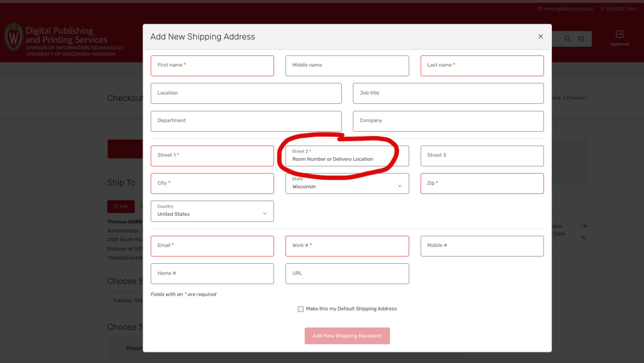The image size is (644, 363).
Task: Click the City field
Action: pyautogui.click(x=212, y=184)
